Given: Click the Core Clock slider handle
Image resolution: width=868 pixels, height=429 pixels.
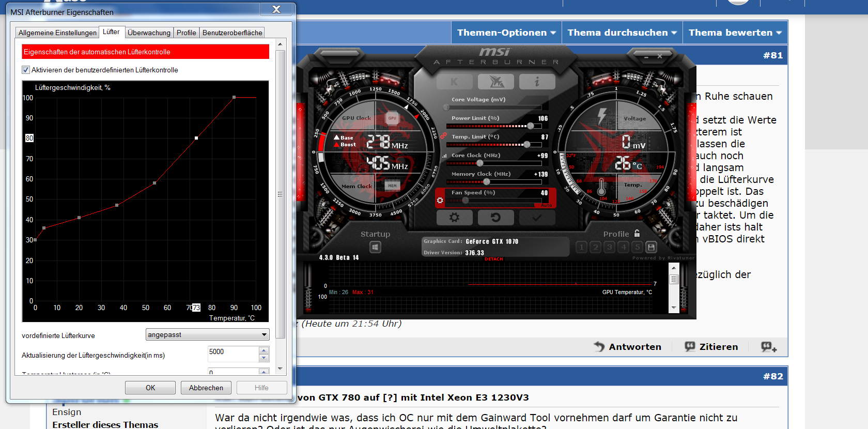Looking at the screenshot, I should pos(479,163).
